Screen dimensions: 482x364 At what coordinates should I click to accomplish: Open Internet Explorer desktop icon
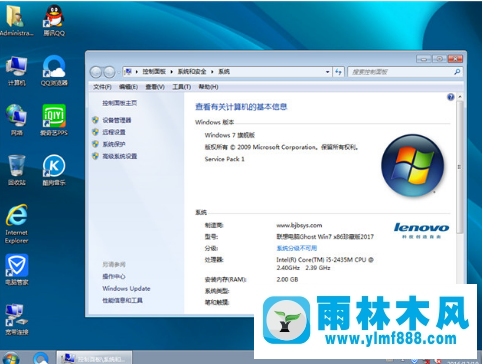point(16,223)
